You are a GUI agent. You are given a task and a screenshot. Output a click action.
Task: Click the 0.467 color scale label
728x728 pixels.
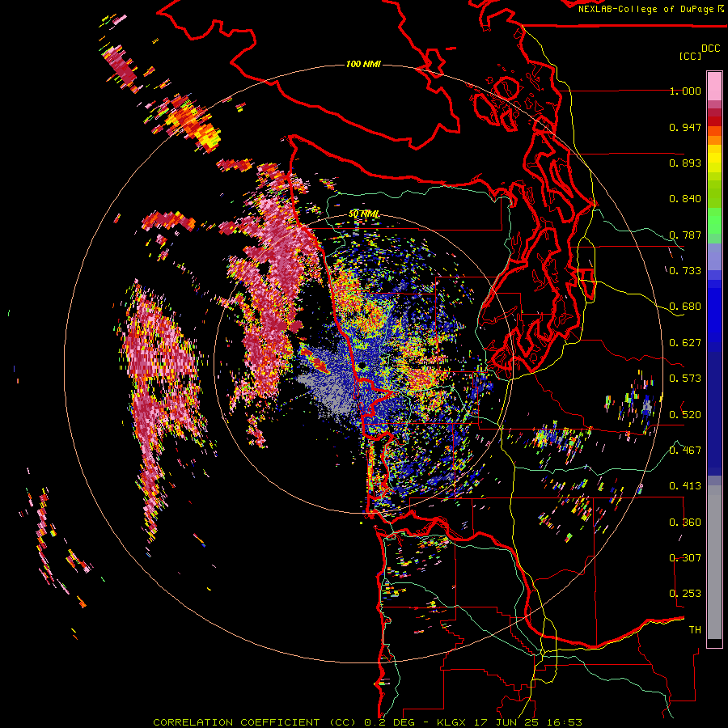coord(685,451)
